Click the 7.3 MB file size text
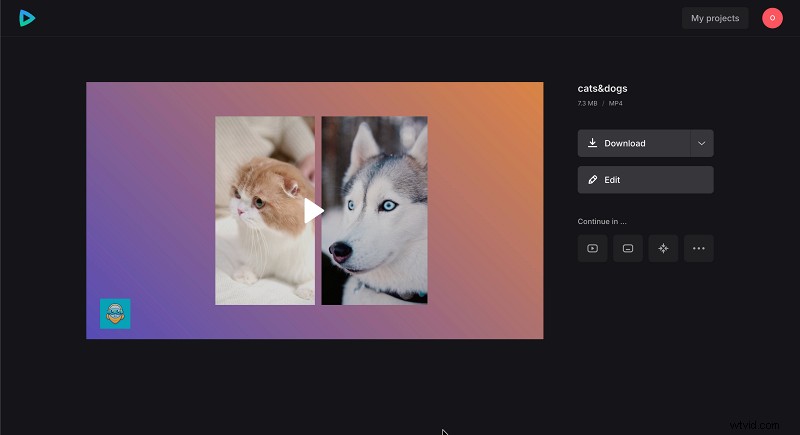 tap(587, 103)
